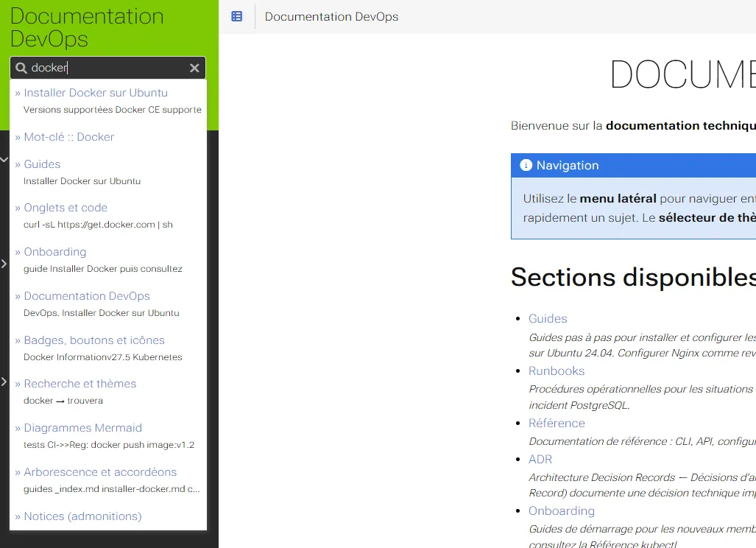Clear the search using the X icon
Image resolution: width=756 pixels, height=548 pixels.
coord(194,67)
